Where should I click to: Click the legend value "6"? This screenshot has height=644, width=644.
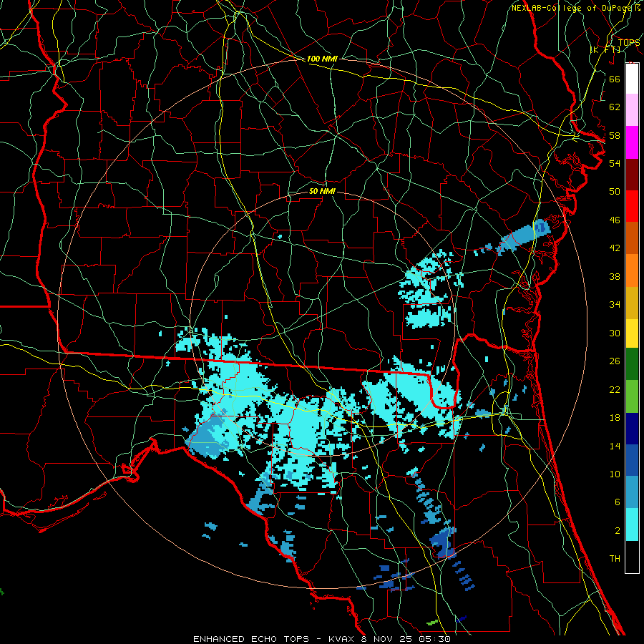[x=617, y=502]
